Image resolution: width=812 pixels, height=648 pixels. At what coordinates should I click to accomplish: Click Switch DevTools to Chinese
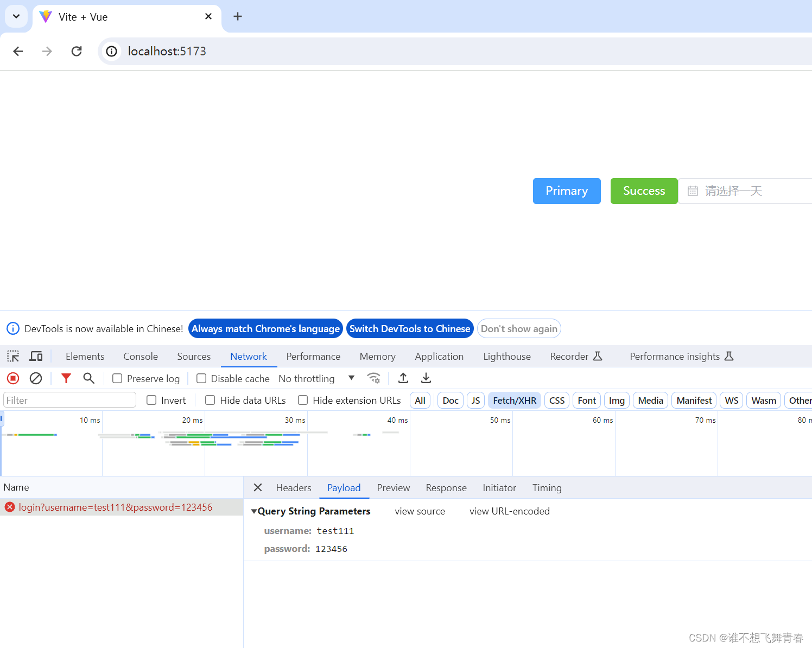click(410, 328)
